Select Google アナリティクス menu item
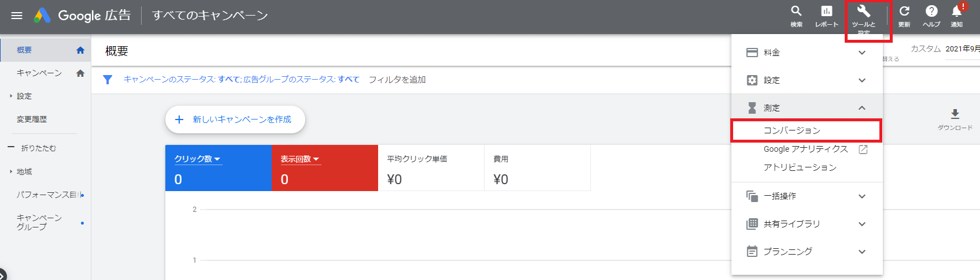980x280 pixels. 807,150
